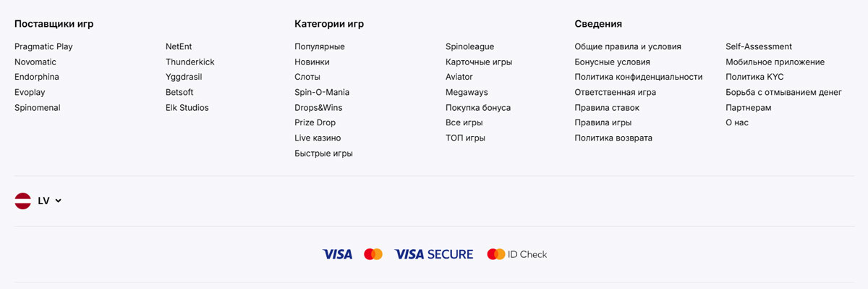Open the Политика KYC link
Viewport: 868px width, 289px height.
(754, 77)
